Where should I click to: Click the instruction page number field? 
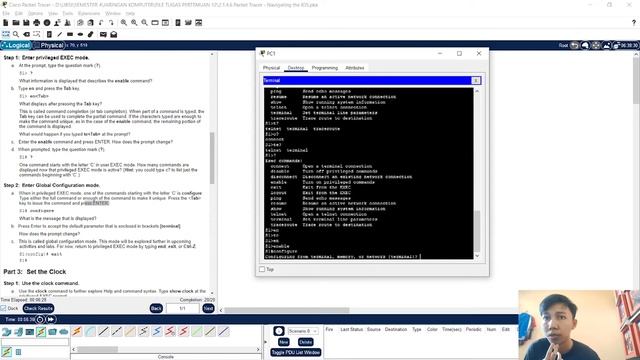coord(182,309)
